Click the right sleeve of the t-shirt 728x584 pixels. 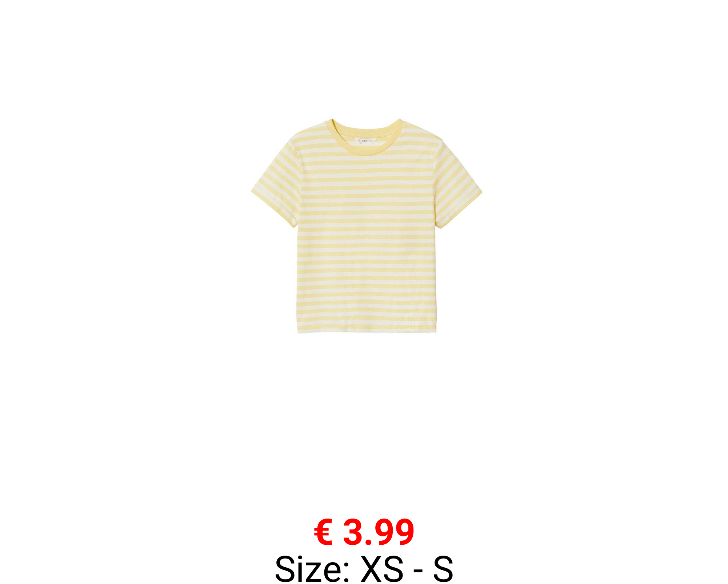(458, 182)
